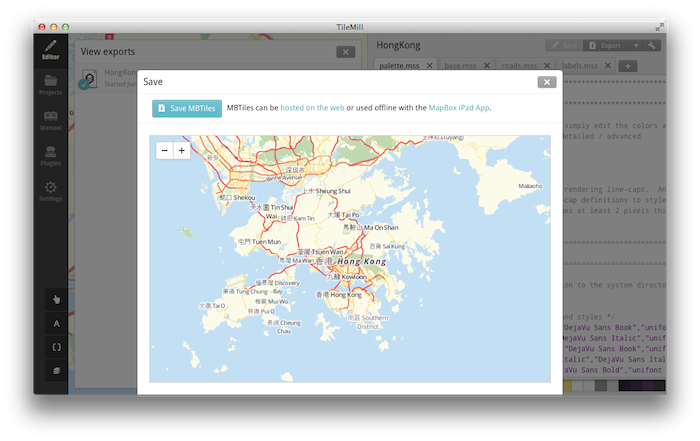Select the hand templates tool icon
The height and width of the screenshot is (441, 700).
click(x=56, y=300)
